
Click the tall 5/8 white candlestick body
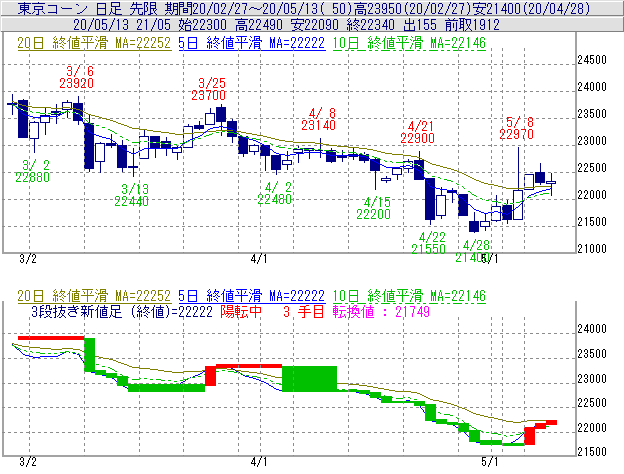(x=518, y=205)
